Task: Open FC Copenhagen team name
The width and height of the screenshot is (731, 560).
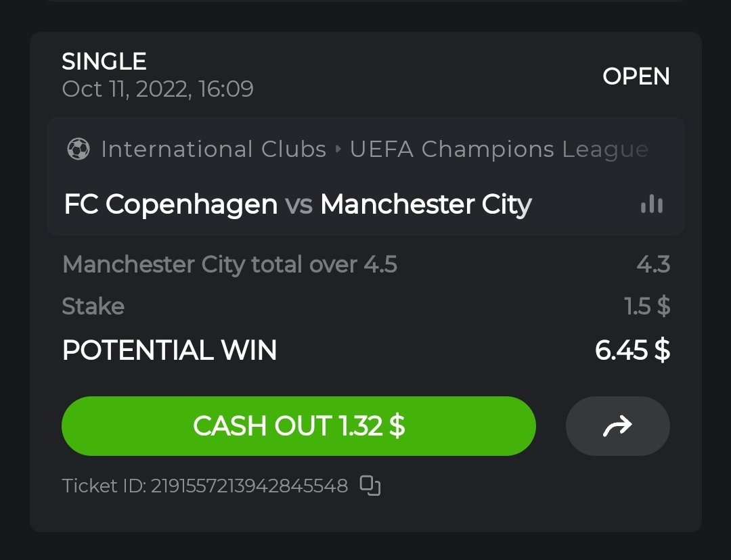Action: click(x=171, y=204)
